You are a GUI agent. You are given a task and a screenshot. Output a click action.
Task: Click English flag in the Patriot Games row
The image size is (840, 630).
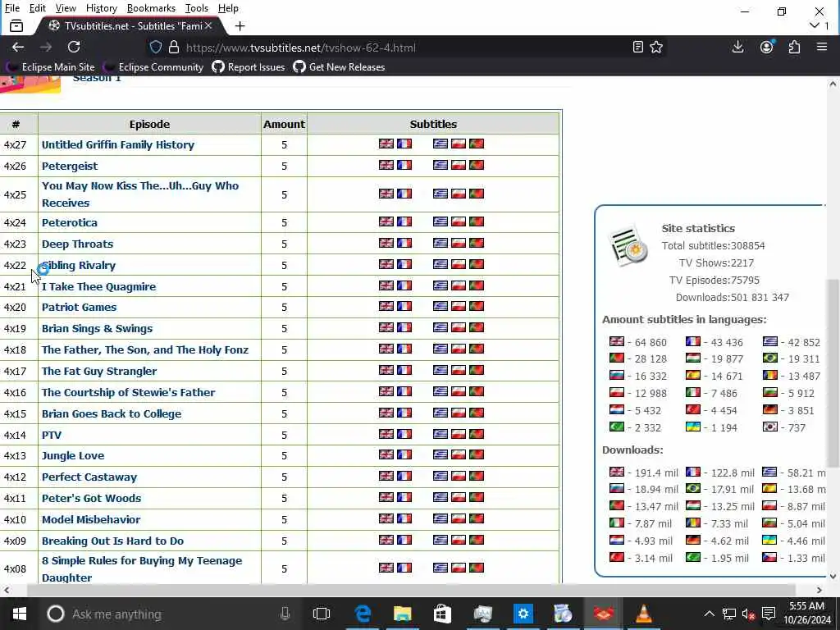point(386,306)
